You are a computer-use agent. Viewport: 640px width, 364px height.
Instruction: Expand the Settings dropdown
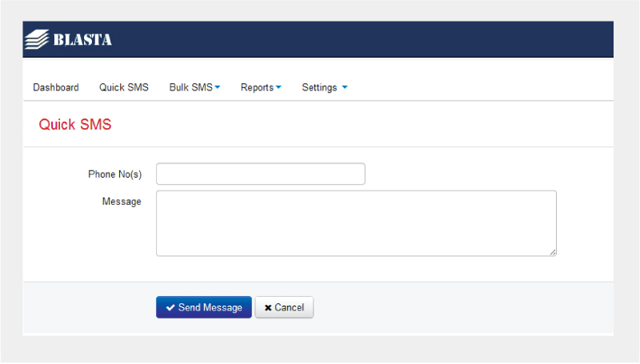tap(325, 87)
